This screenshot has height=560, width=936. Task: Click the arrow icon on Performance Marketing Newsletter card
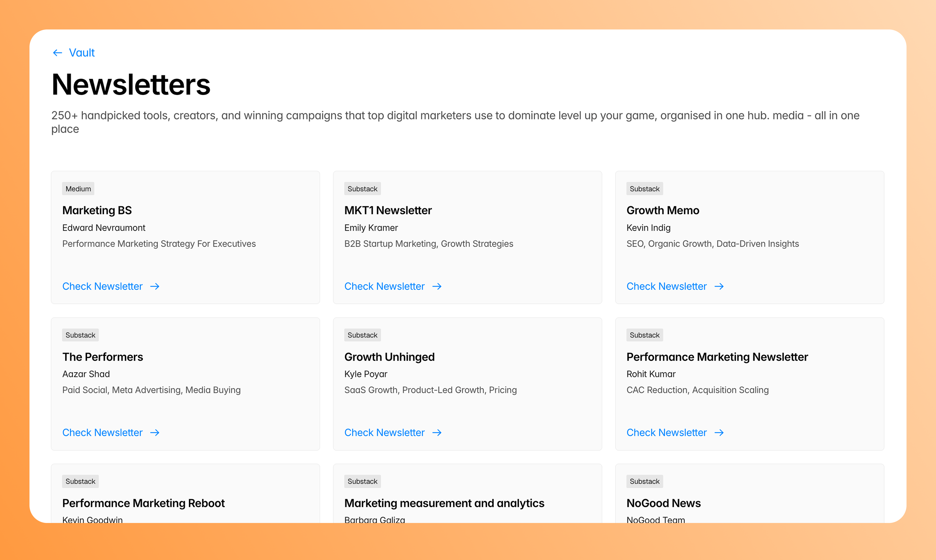[719, 433]
